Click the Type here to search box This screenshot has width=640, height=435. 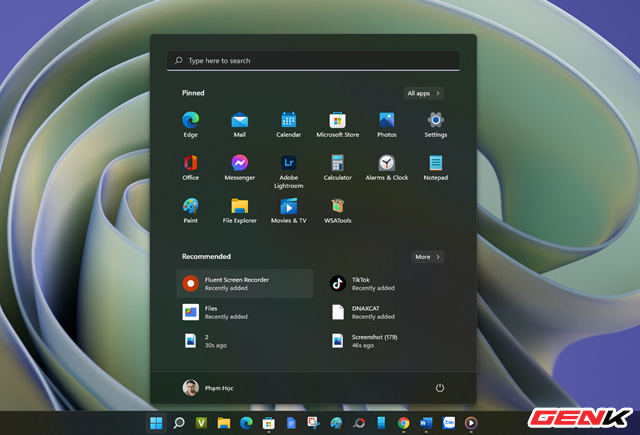[x=313, y=61]
